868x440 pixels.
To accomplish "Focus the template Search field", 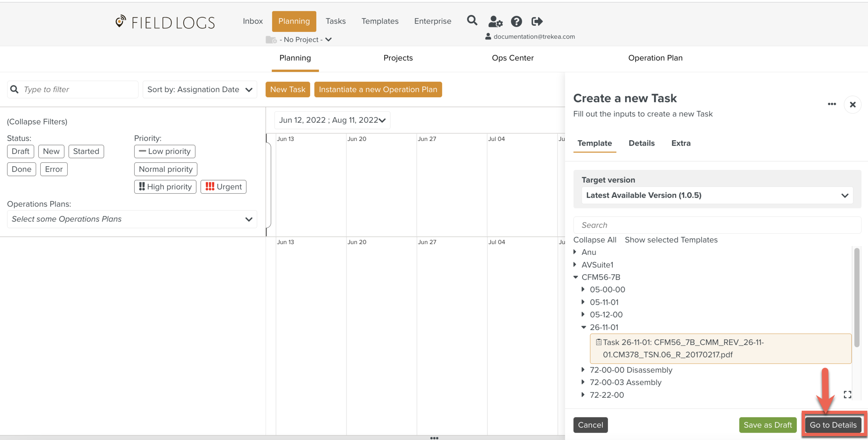I will tap(717, 225).
